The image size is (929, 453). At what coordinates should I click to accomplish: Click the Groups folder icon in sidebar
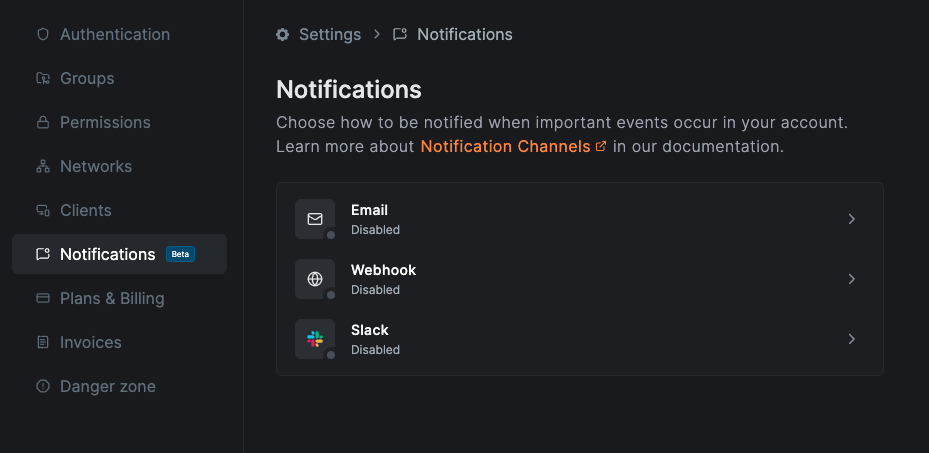coord(43,78)
